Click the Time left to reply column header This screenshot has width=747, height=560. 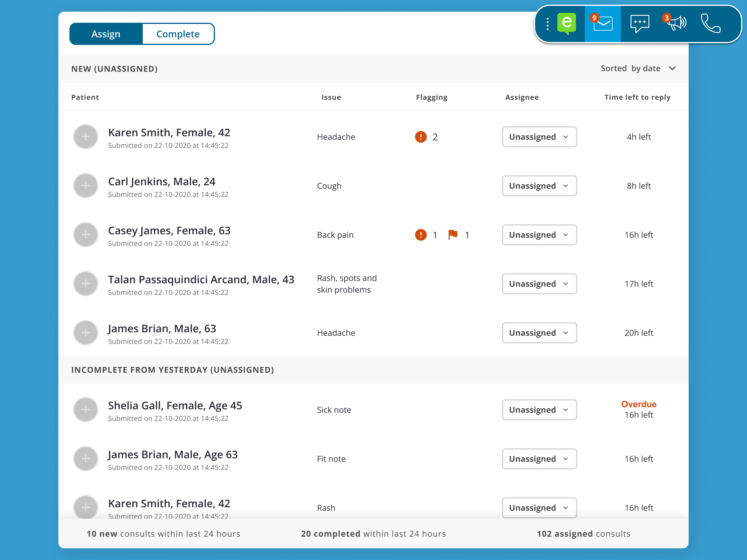click(x=637, y=97)
